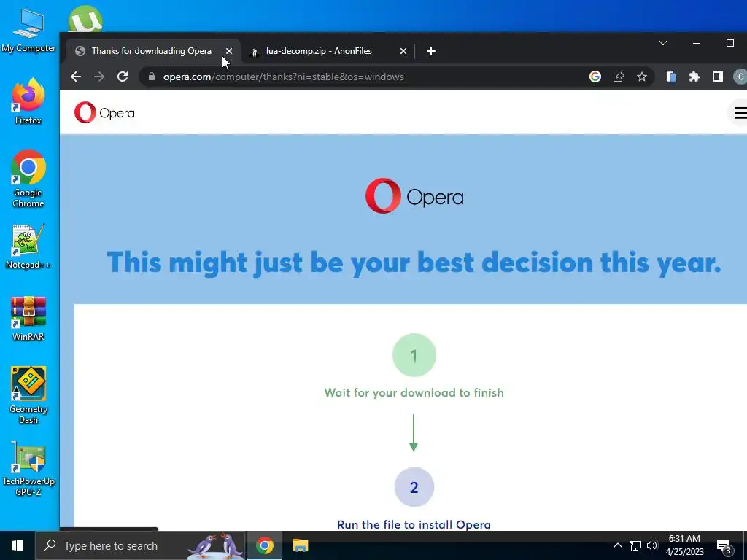Select WinRAR desktop shortcut

point(28,319)
